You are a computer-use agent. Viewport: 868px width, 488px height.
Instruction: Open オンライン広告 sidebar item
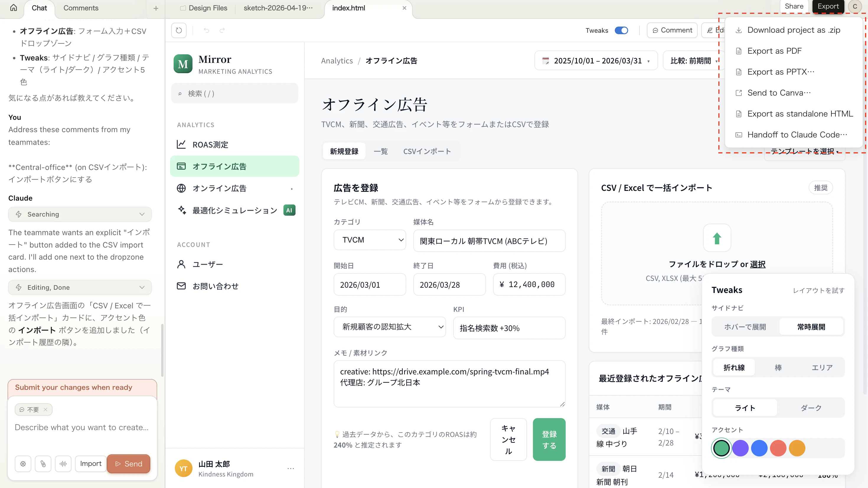pyautogui.click(x=234, y=188)
